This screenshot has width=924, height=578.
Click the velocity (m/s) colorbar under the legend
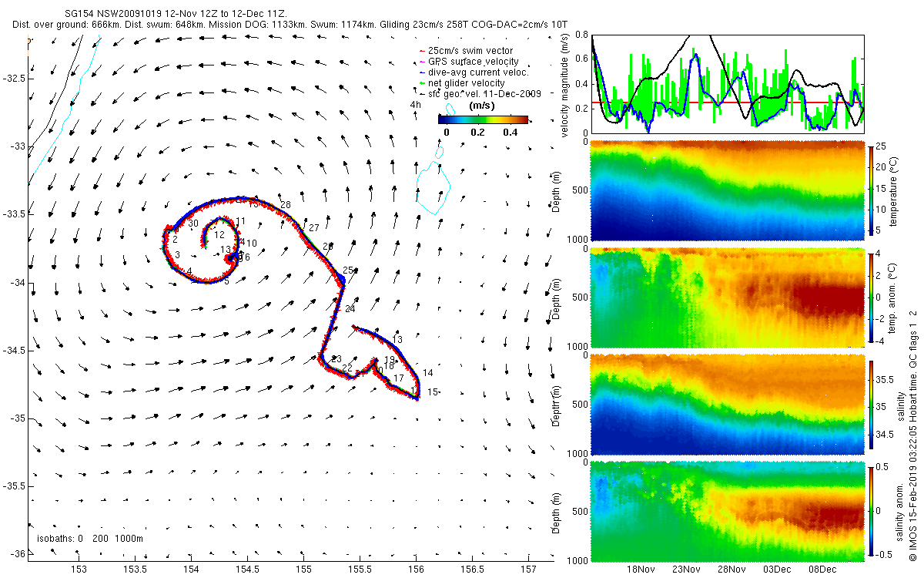[484, 119]
